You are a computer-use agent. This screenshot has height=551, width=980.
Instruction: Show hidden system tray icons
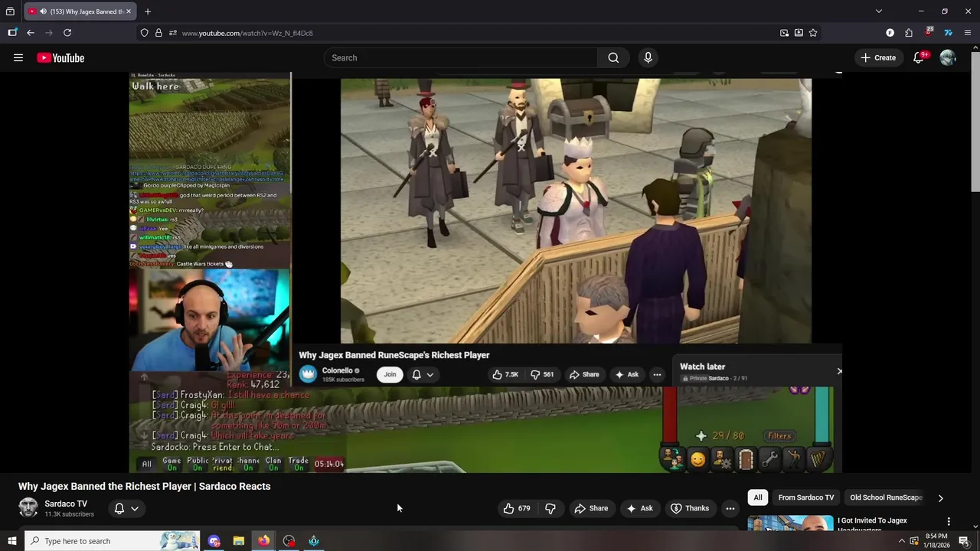point(901,541)
